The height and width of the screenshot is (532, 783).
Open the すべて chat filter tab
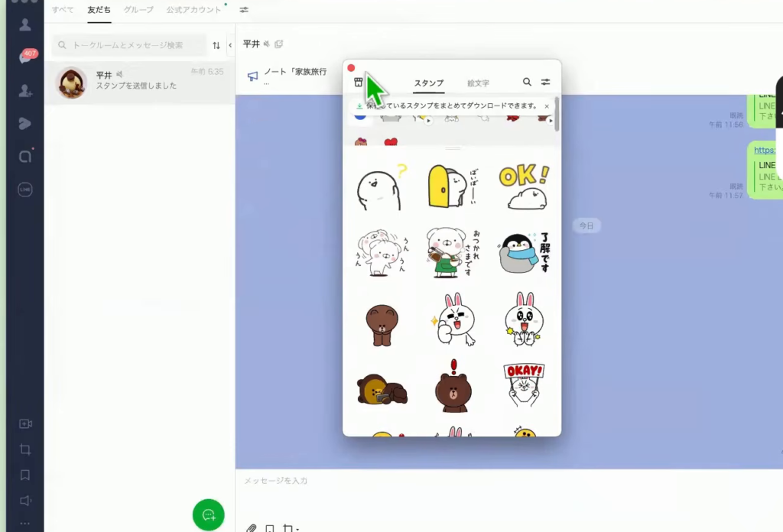pyautogui.click(x=63, y=10)
